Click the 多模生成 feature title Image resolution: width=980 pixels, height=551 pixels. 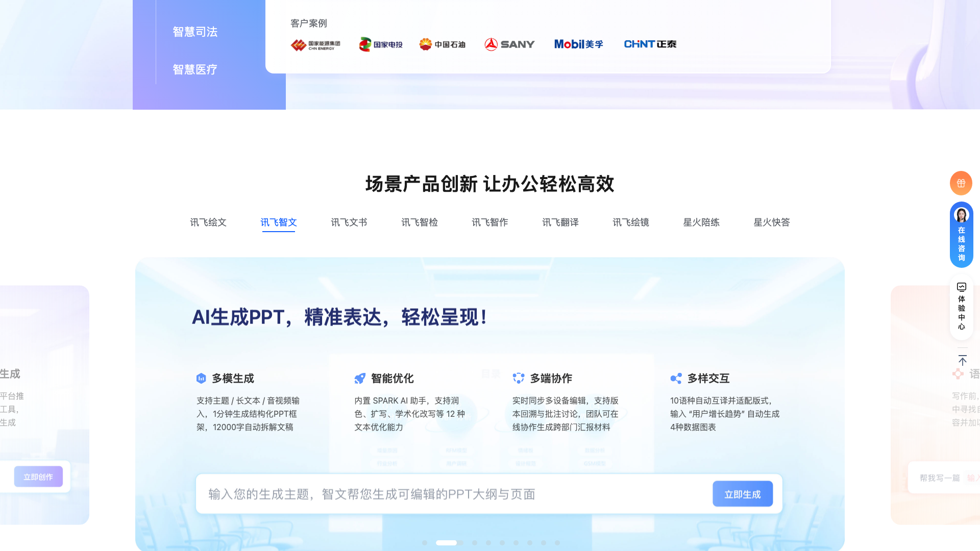click(x=233, y=379)
